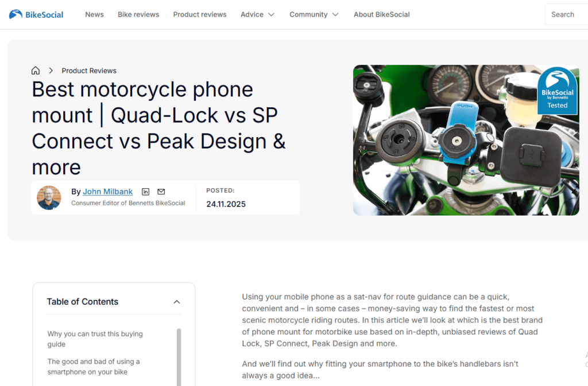Open John Milbank author link
This screenshot has width=588, height=386.
[x=107, y=192]
